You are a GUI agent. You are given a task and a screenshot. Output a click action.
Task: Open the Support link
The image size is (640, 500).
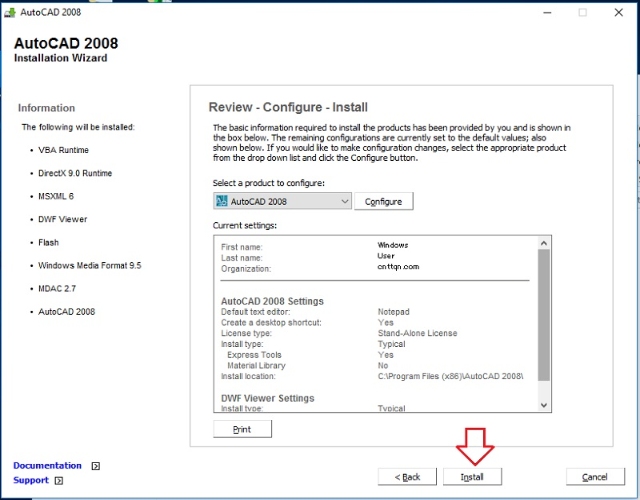click(x=31, y=480)
